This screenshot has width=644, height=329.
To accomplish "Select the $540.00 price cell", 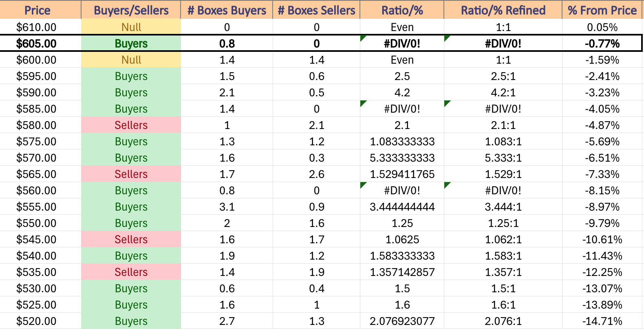I will click(x=40, y=256).
